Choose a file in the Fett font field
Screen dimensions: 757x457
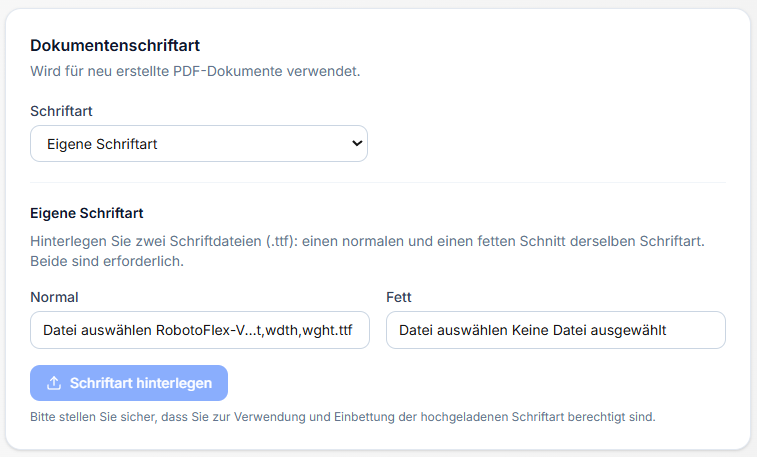coord(556,330)
